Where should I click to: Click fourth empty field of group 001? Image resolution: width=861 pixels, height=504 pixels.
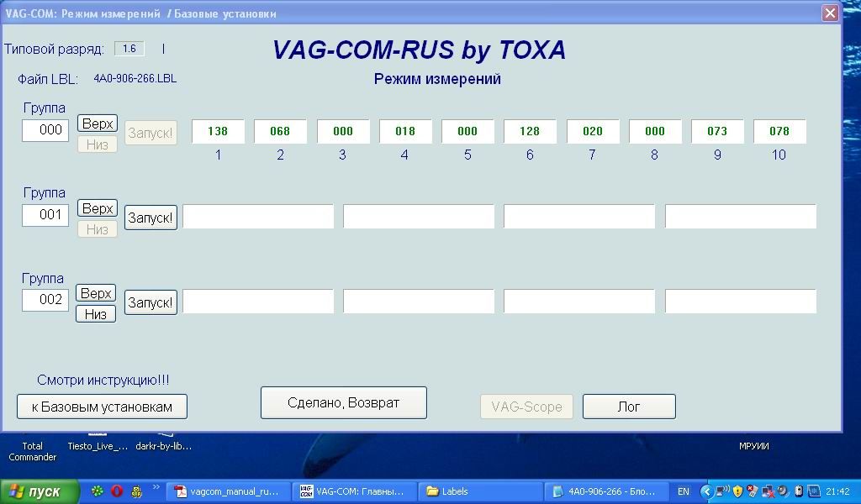(741, 217)
